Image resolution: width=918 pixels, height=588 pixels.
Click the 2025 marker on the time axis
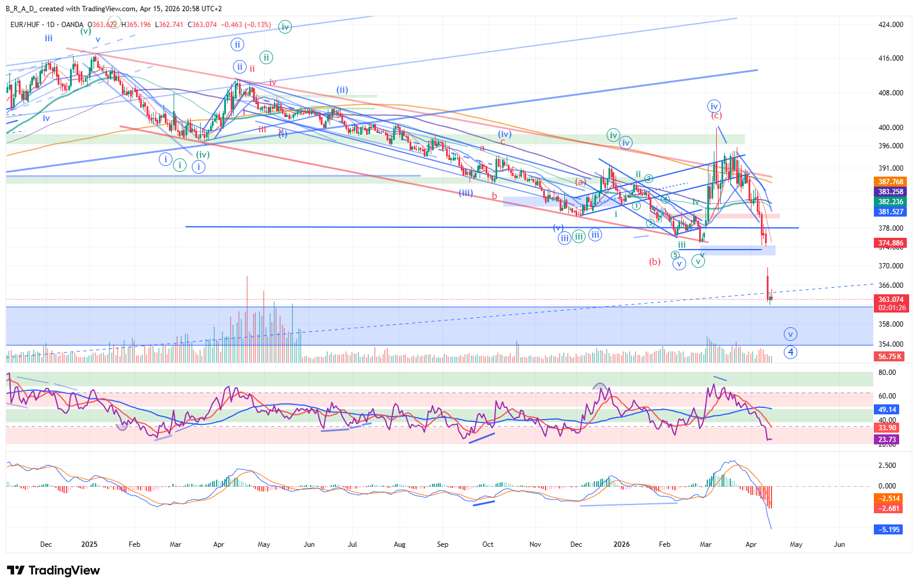click(89, 544)
